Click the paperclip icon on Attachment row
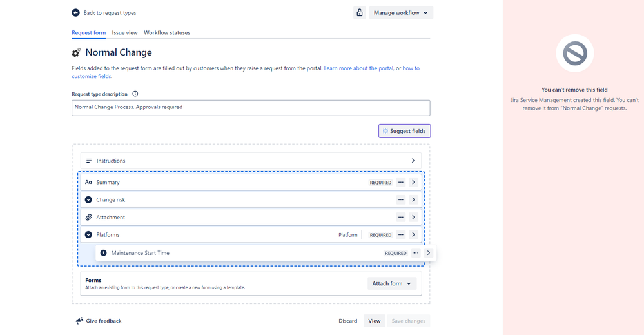Image resolution: width=644 pixels, height=335 pixels. pyautogui.click(x=88, y=217)
